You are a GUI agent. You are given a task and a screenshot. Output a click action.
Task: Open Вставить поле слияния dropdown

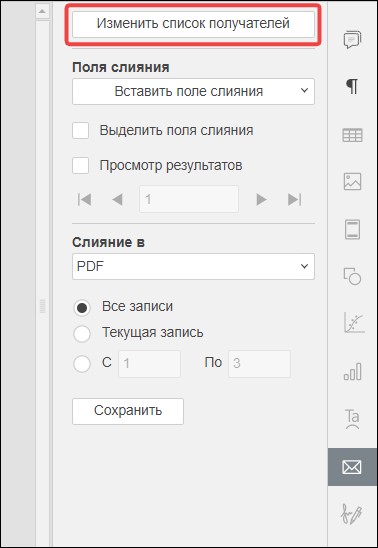pos(193,92)
